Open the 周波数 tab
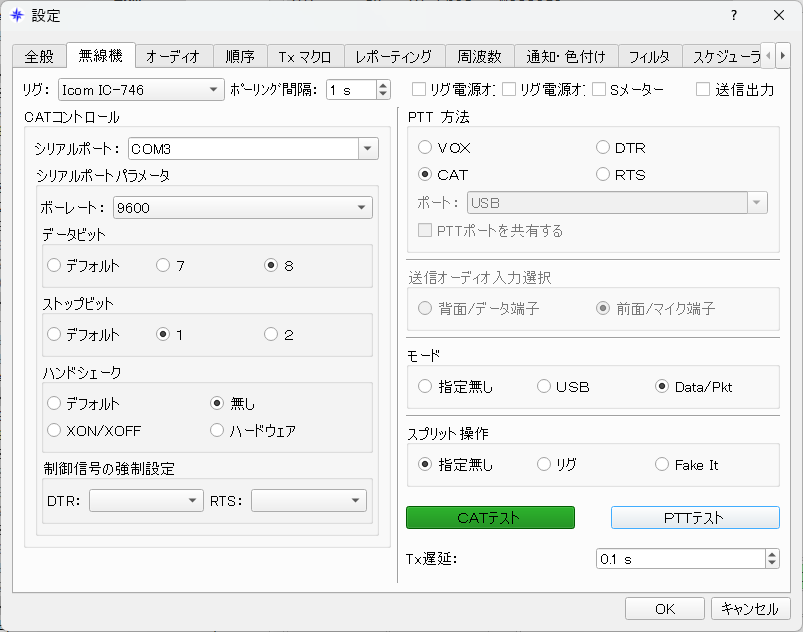The image size is (803, 632). (480, 56)
